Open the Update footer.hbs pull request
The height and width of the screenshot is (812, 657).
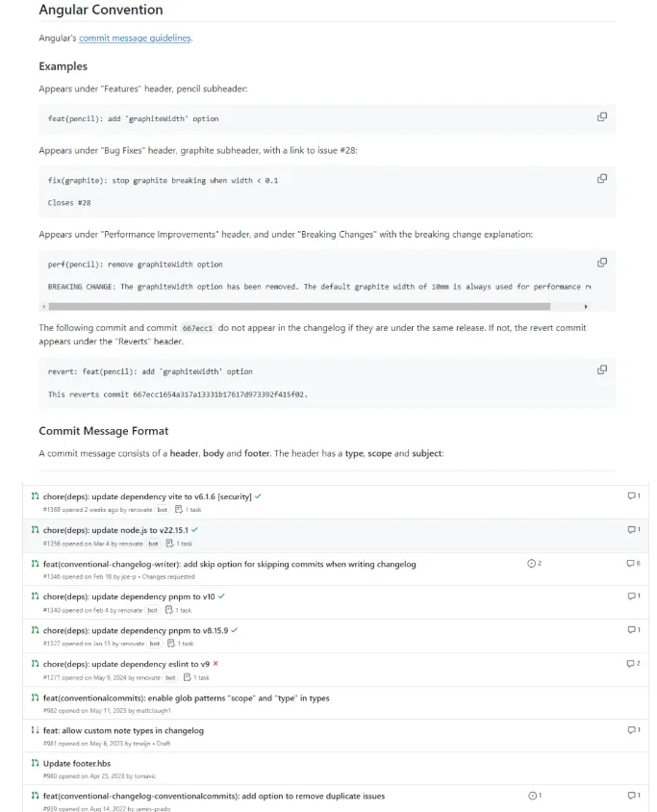click(x=77, y=763)
